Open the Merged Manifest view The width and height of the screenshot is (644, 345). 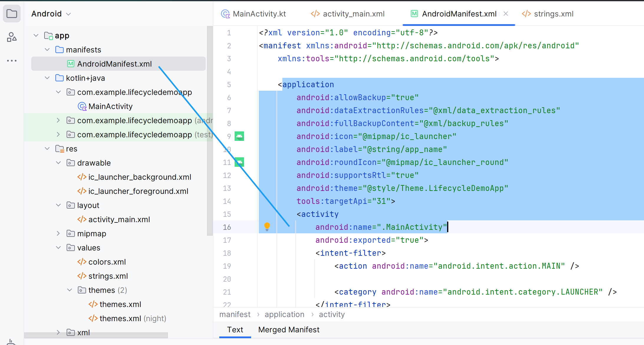[x=289, y=330]
